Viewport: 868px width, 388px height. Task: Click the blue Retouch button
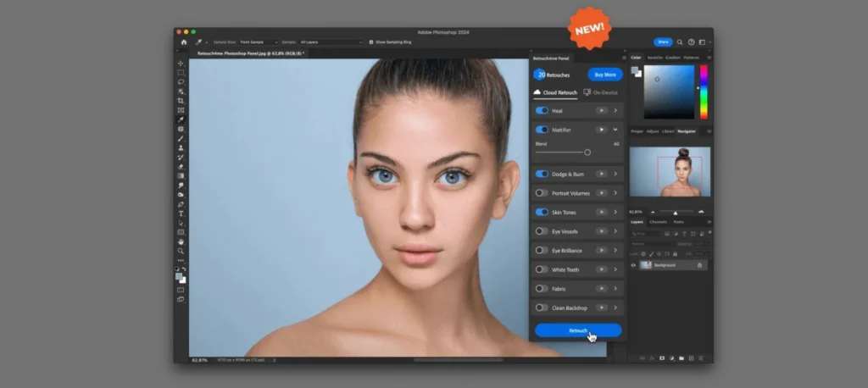pyautogui.click(x=578, y=330)
